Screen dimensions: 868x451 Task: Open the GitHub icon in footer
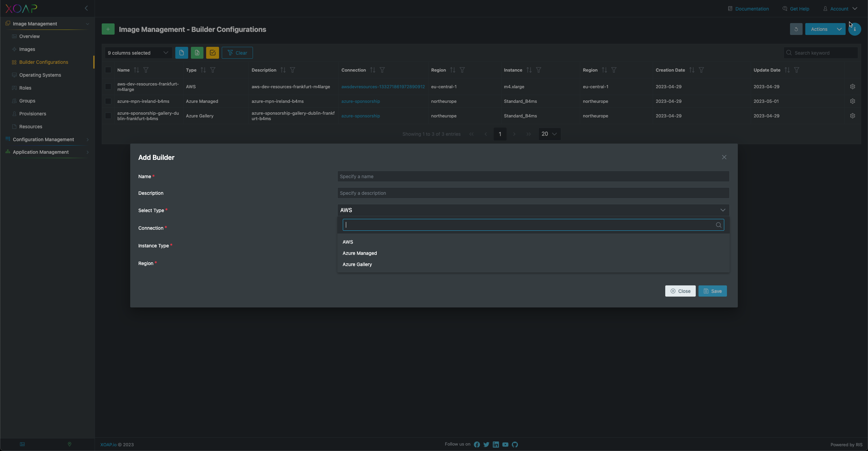click(515, 445)
